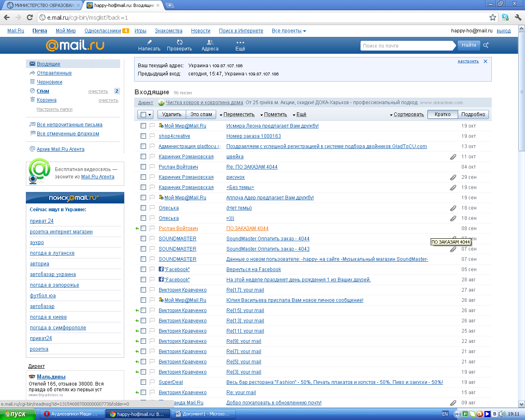Close the current address info box
This screenshot has height=420, width=525.
(485, 61)
